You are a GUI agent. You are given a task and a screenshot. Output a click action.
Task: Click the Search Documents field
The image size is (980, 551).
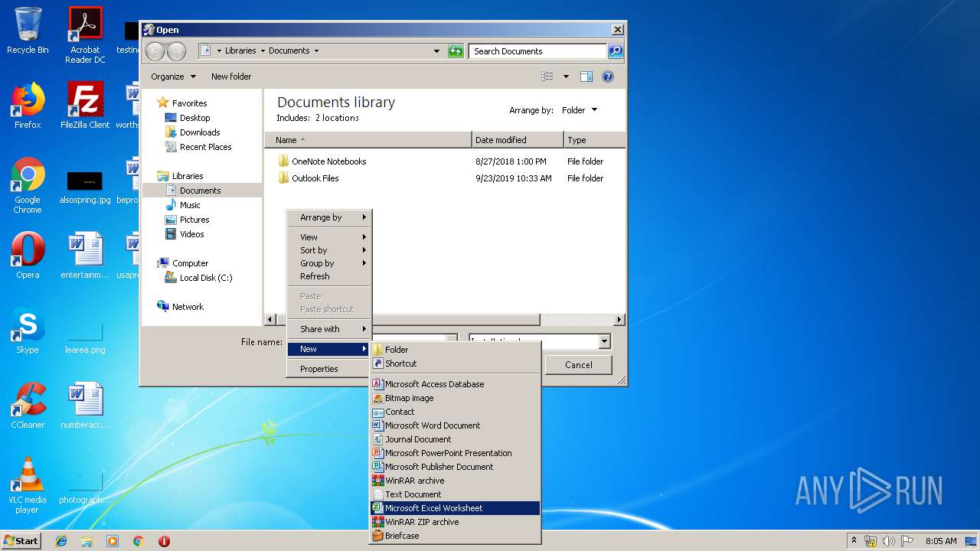pyautogui.click(x=537, y=51)
